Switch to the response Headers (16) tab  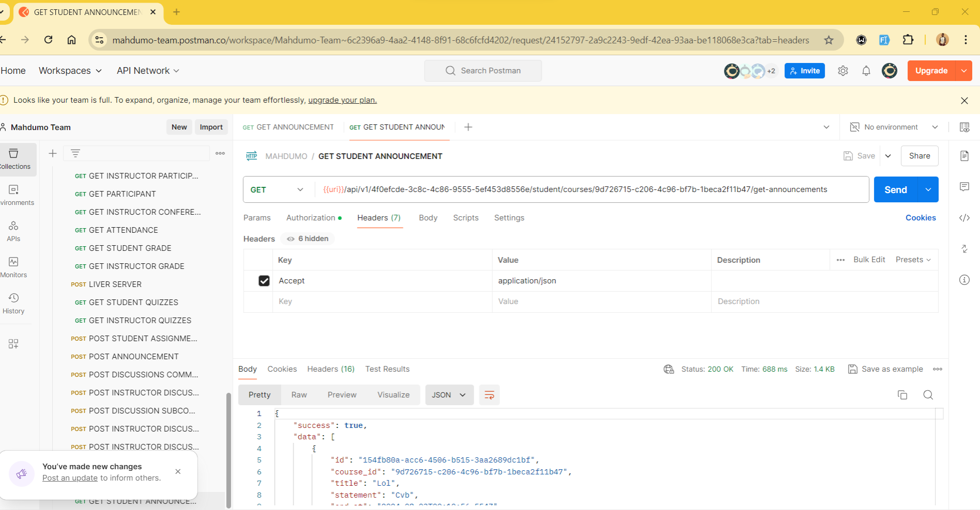pyautogui.click(x=331, y=369)
